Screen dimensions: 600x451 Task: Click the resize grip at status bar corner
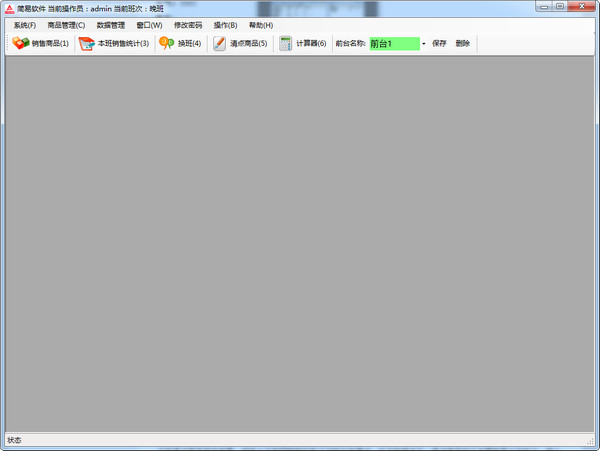tap(593, 443)
